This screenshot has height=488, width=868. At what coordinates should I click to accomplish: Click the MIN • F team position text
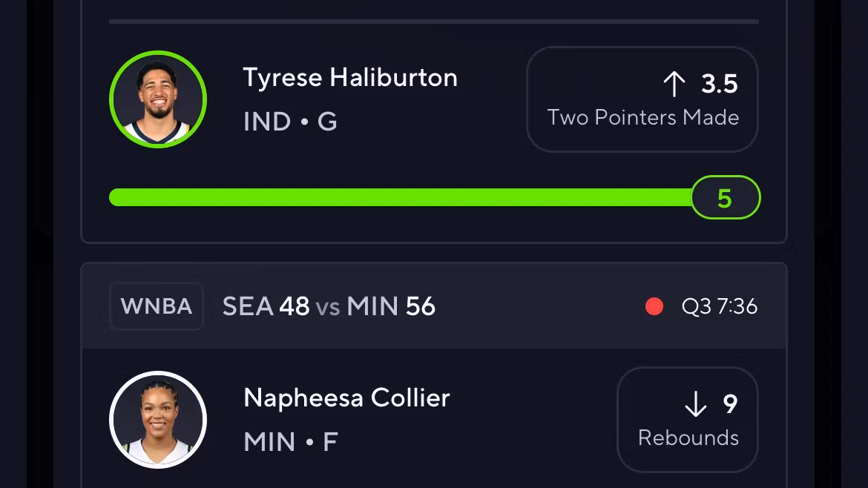coord(290,442)
